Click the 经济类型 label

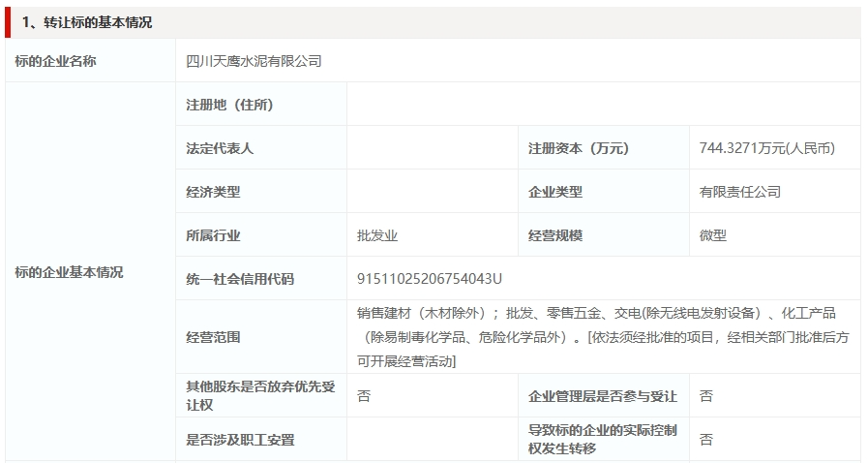click(x=213, y=192)
